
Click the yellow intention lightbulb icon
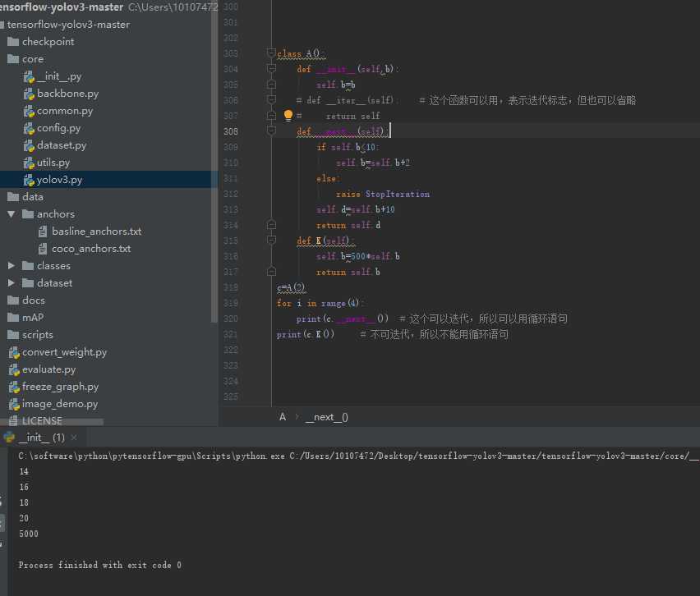[288, 116]
